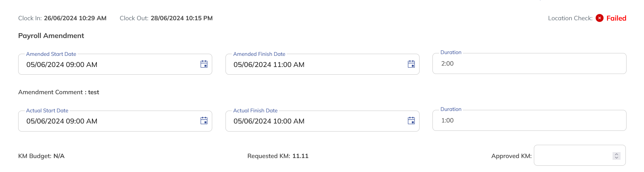Viewport: 644px width, 172px height.
Task: Click the Amended Finish Date text field
Action: coord(315,65)
